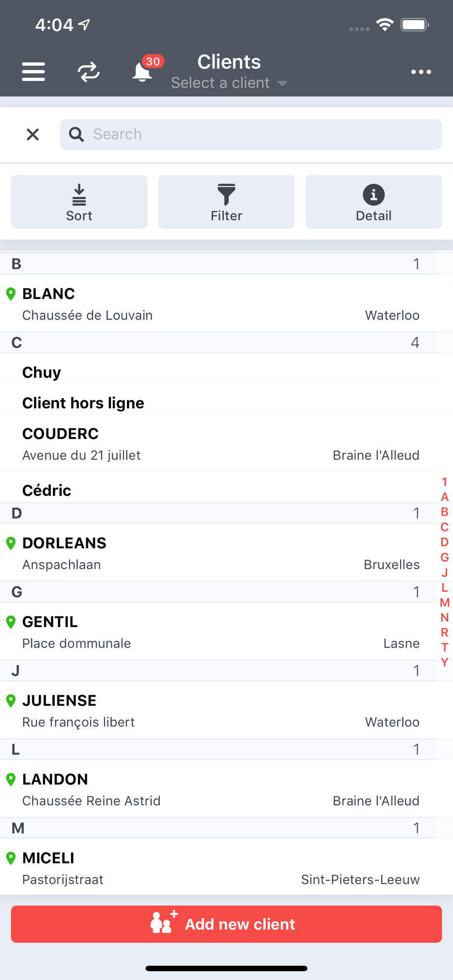This screenshot has width=453, height=980.
Task: Tap the green location pin beside DORLEANS
Action: tap(11, 543)
